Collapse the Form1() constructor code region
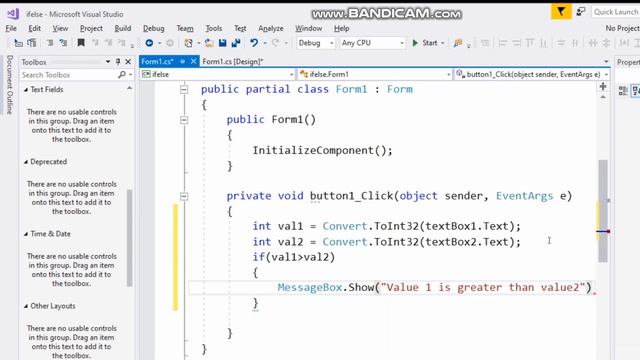640x360 pixels. tap(184, 120)
